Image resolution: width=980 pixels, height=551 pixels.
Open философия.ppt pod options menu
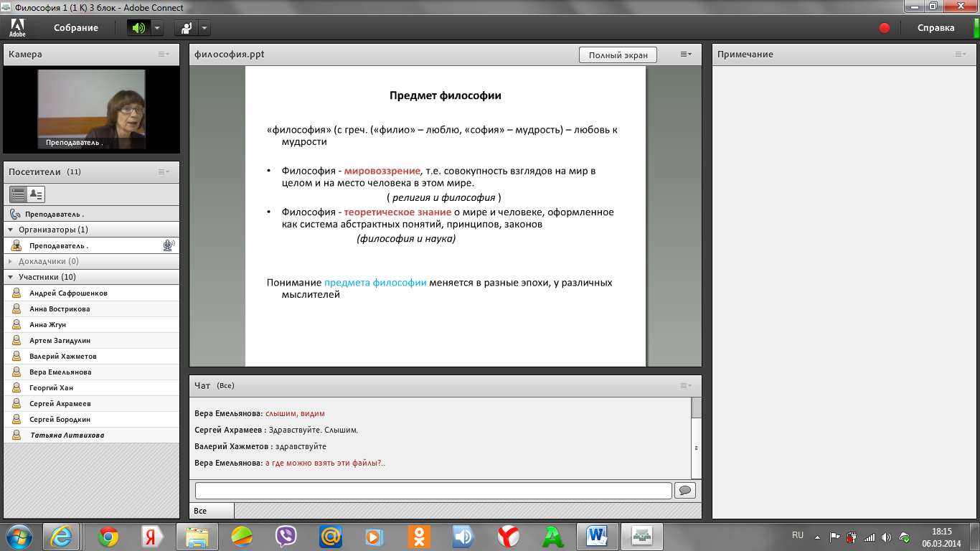point(687,55)
